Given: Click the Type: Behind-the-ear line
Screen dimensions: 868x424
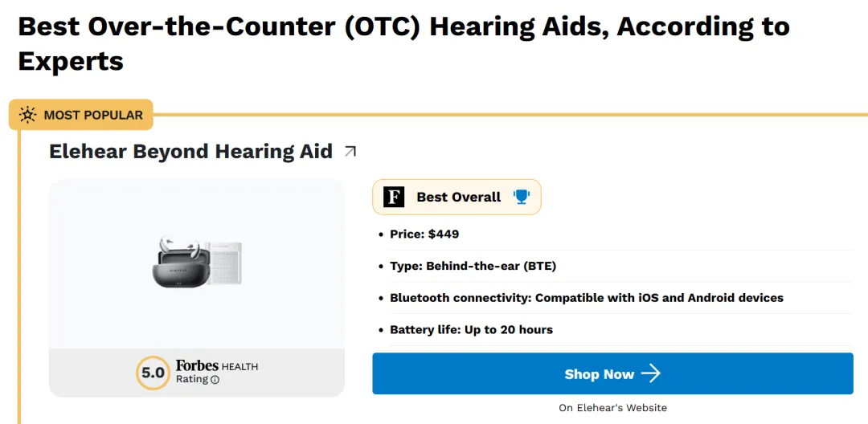Looking at the screenshot, I should pos(473,267).
